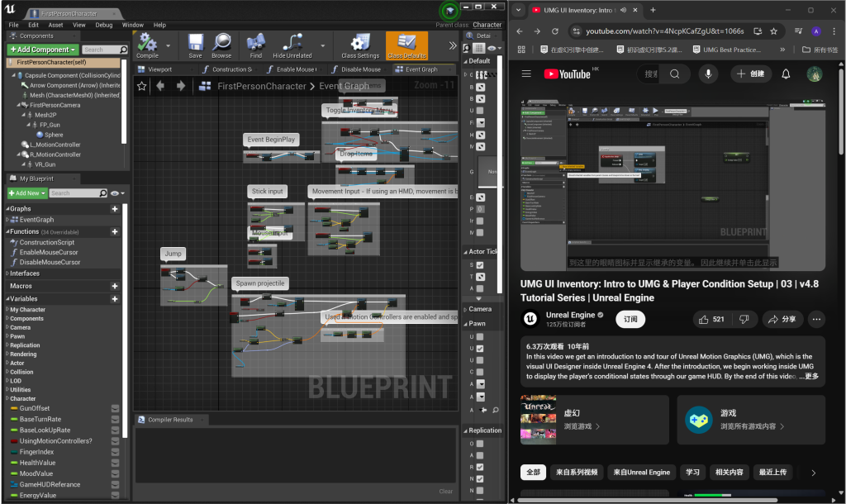The image size is (846, 504).
Task: Go forward in graph navigation history
Action: coord(181,86)
